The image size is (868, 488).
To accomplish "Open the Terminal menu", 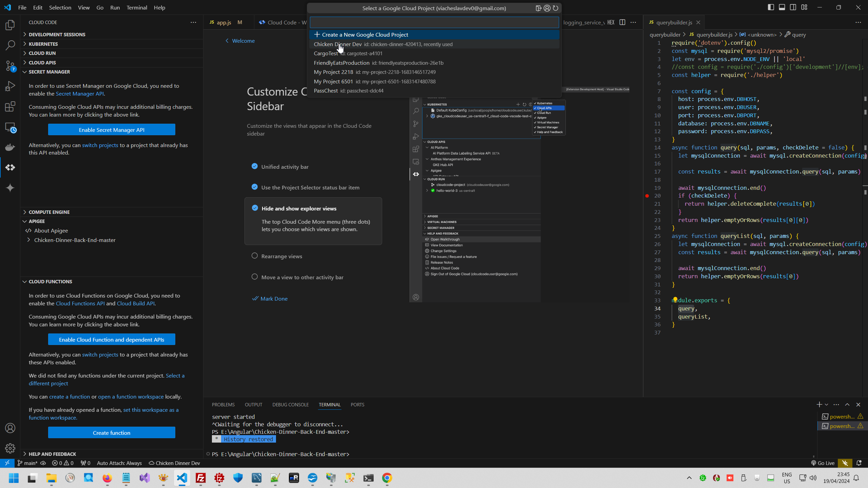I will tap(137, 7).
